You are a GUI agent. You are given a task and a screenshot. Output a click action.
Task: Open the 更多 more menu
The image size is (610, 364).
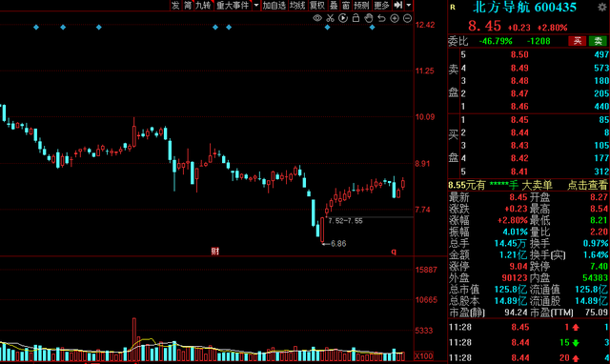381,5
